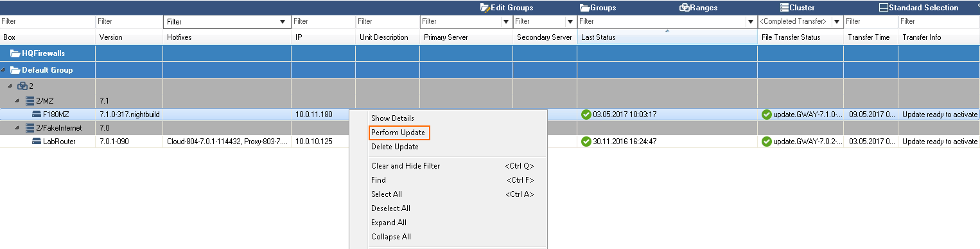Screen dimensions: 980x249
Task: Click Expand All in context menu
Action: [x=389, y=223]
